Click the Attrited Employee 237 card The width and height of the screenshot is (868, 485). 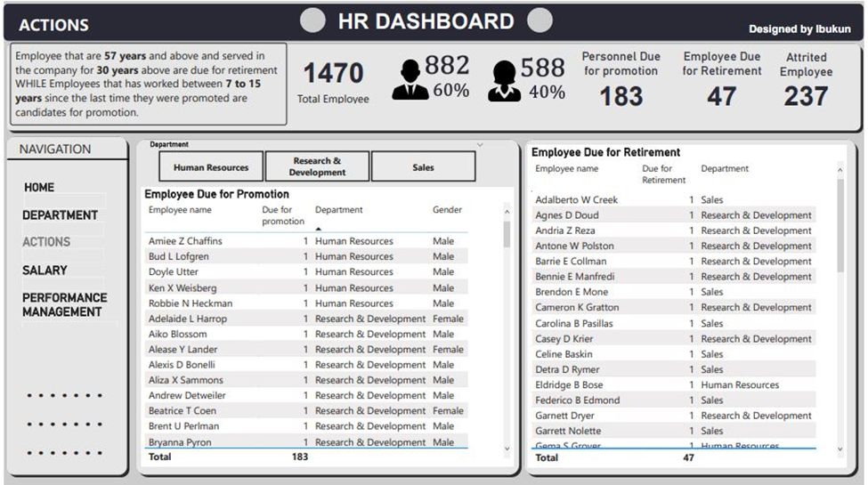[x=806, y=80]
